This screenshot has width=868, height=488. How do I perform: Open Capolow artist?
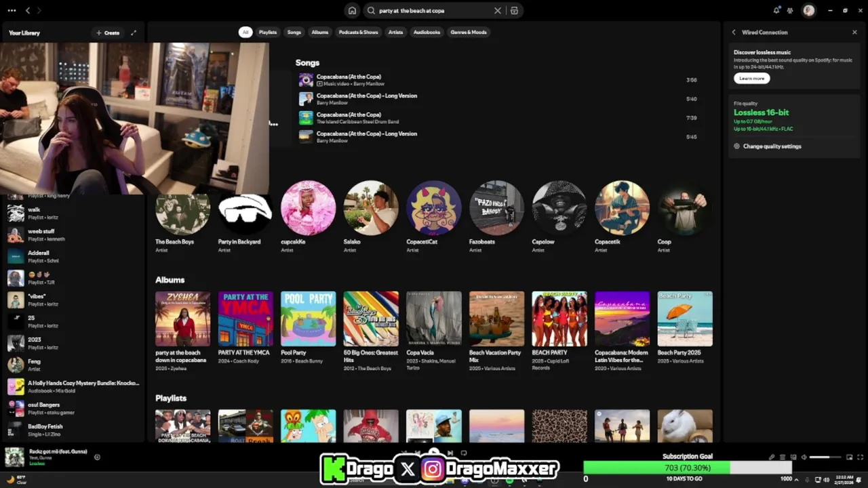(x=559, y=217)
